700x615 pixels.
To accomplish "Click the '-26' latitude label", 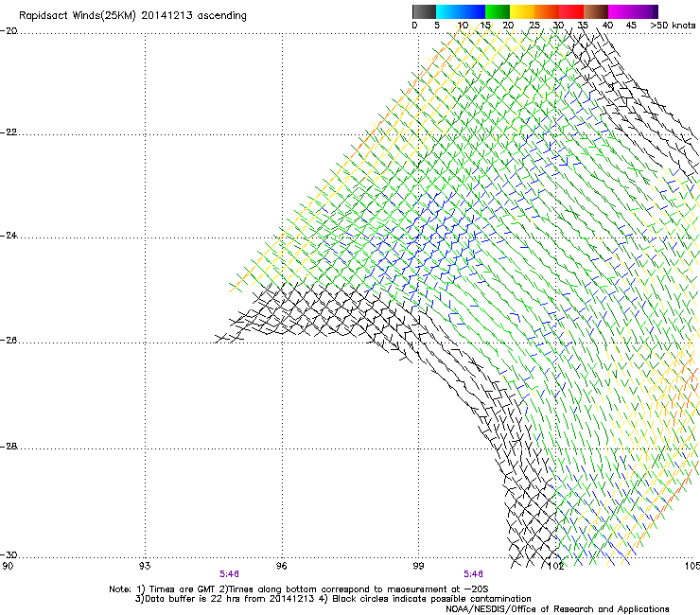I will tap(9, 341).
